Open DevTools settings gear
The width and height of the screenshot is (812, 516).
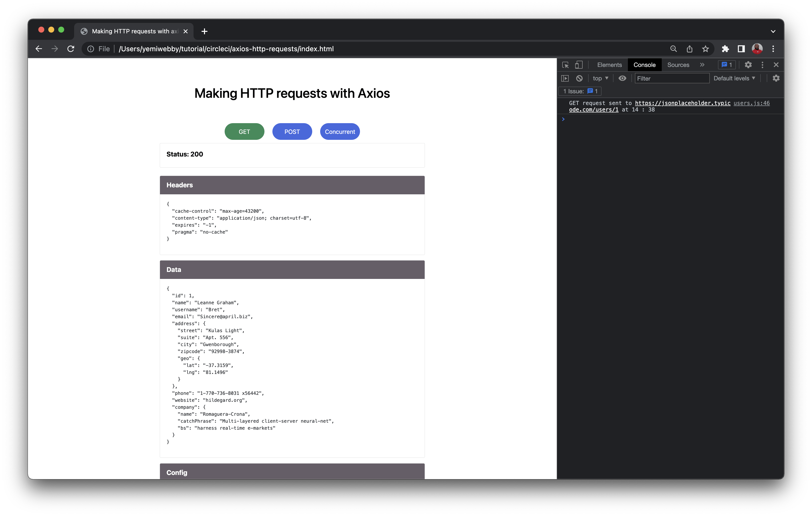[748, 64]
